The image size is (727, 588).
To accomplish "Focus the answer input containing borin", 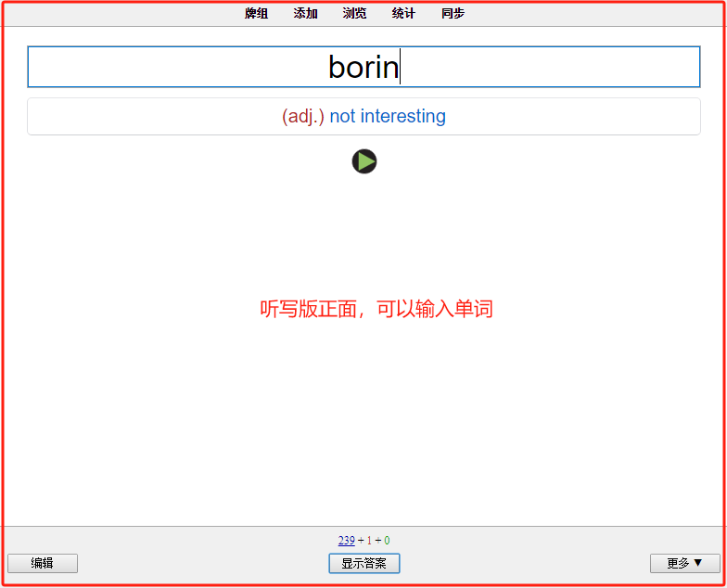I will 363,67.
